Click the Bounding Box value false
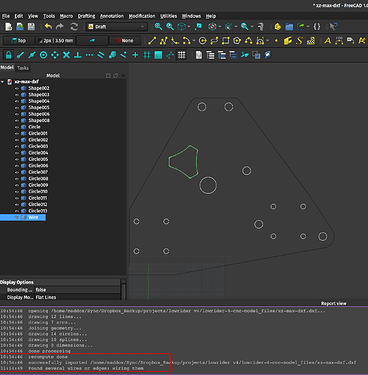368x375 pixels. pyautogui.click(x=41, y=290)
